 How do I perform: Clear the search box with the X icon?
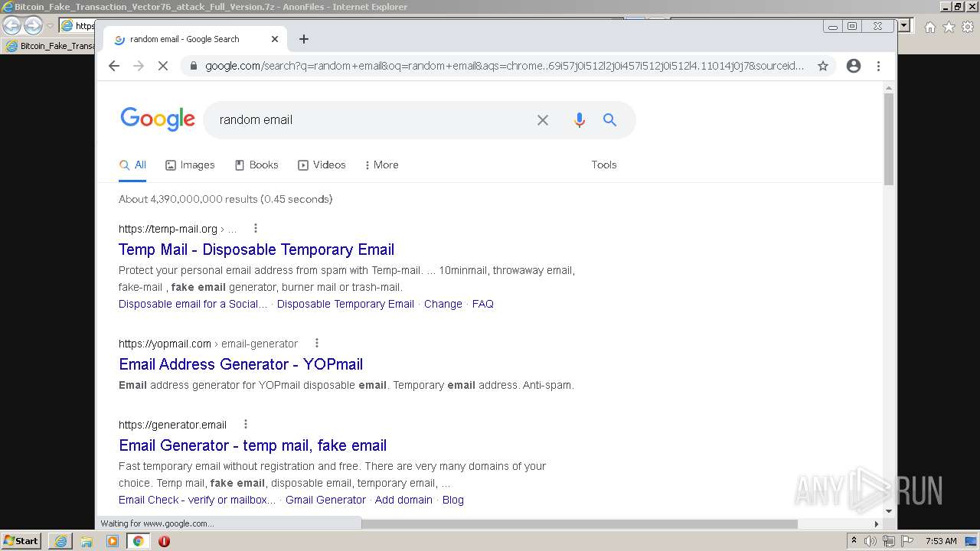click(543, 120)
